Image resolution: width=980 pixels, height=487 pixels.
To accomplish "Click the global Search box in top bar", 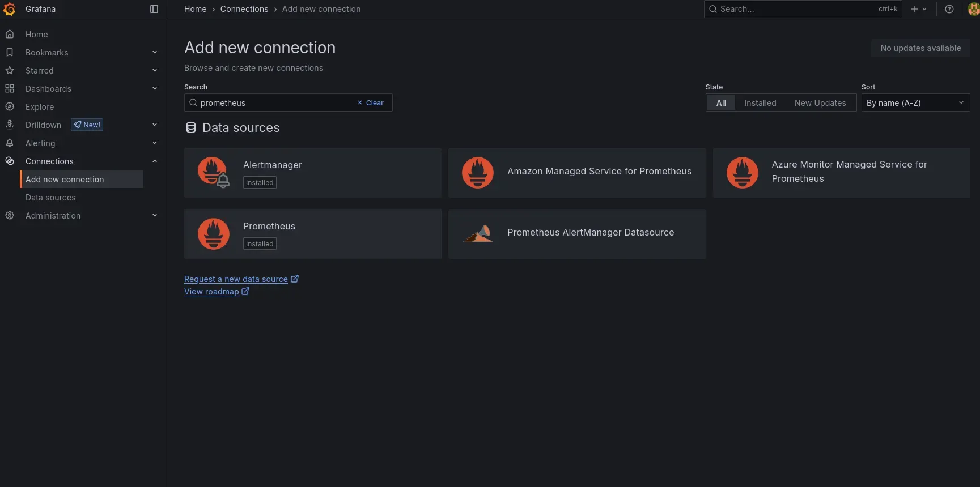I will [803, 9].
